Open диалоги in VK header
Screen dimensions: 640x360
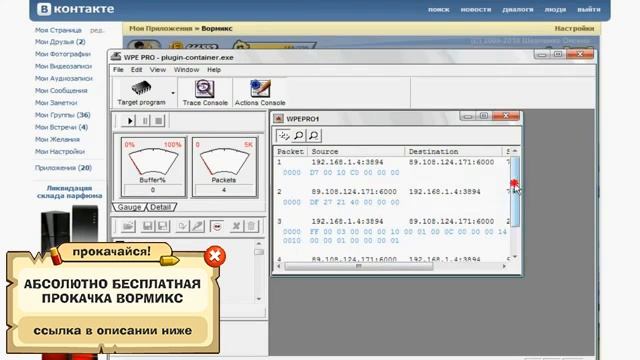tap(518, 9)
